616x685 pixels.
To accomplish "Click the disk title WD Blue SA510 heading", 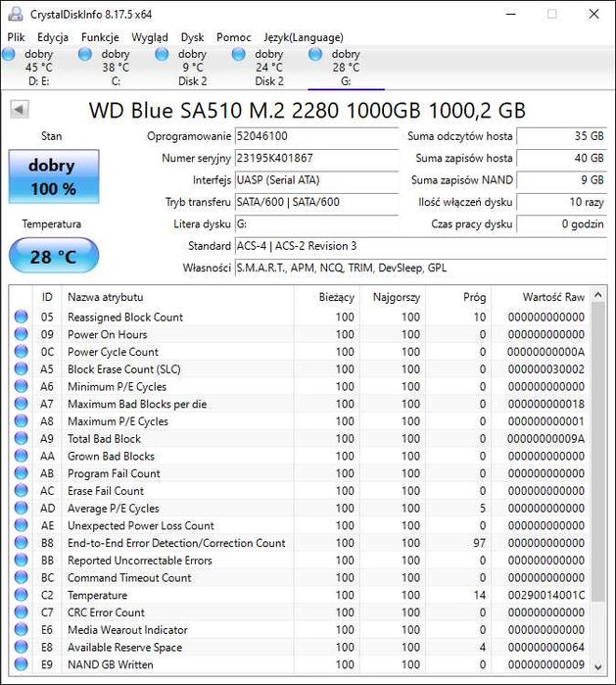I will [x=307, y=111].
